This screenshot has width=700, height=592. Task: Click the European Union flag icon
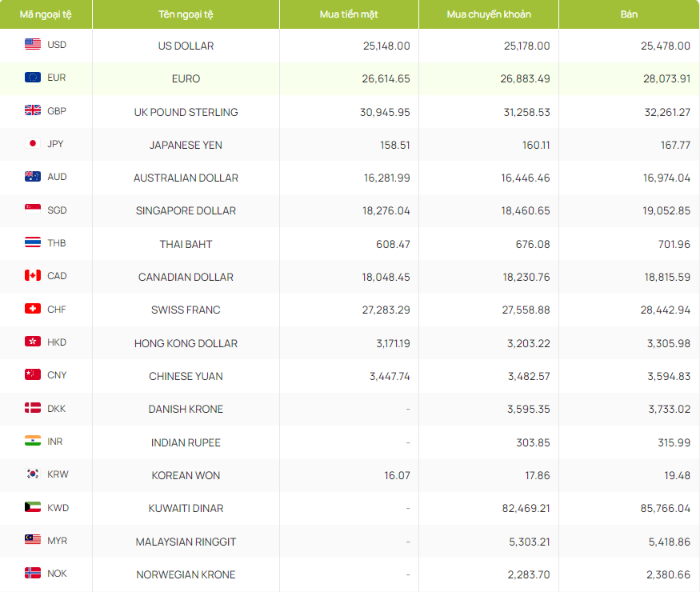coord(33,78)
